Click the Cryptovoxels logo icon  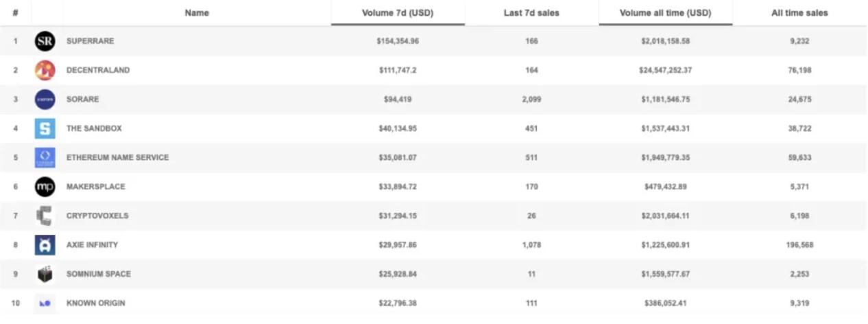coord(45,216)
